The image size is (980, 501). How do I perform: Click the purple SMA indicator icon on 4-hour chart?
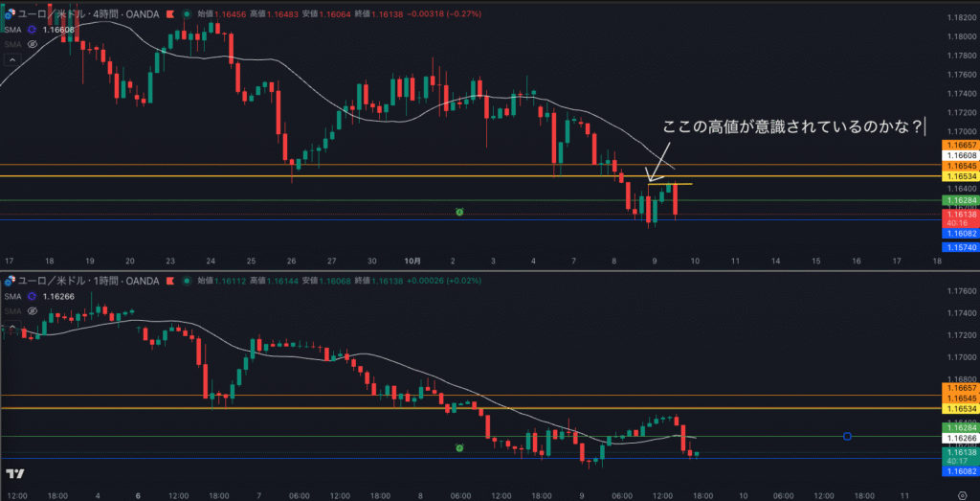point(32,30)
